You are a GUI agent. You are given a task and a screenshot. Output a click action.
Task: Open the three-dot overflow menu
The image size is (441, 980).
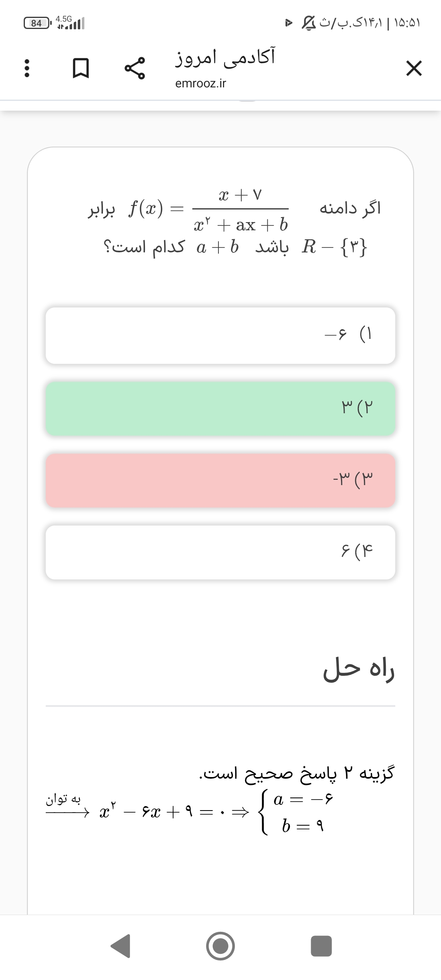(x=27, y=69)
